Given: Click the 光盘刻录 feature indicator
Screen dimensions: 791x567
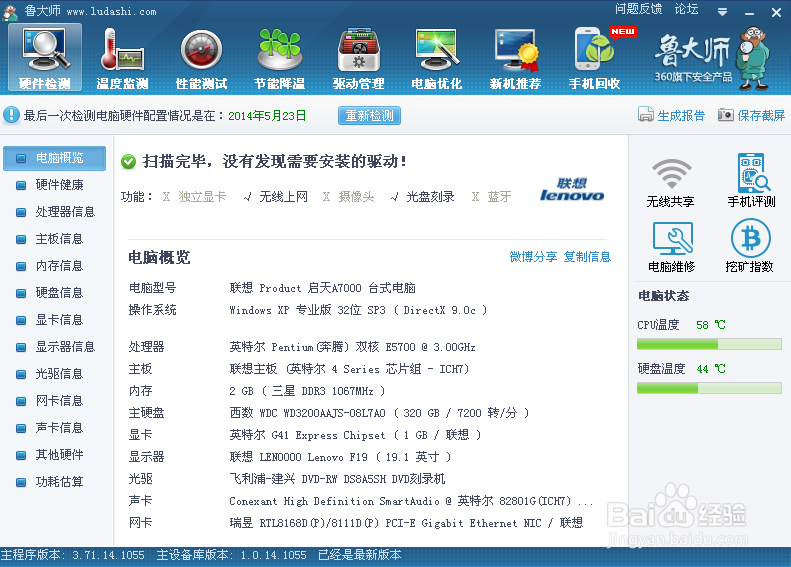Looking at the screenshot, I should [423, 197].
